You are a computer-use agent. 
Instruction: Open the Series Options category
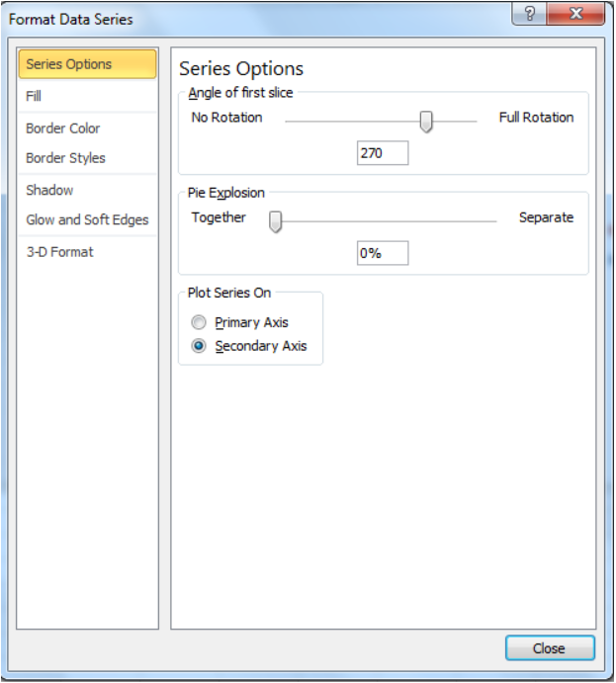[x=87, y=64]
